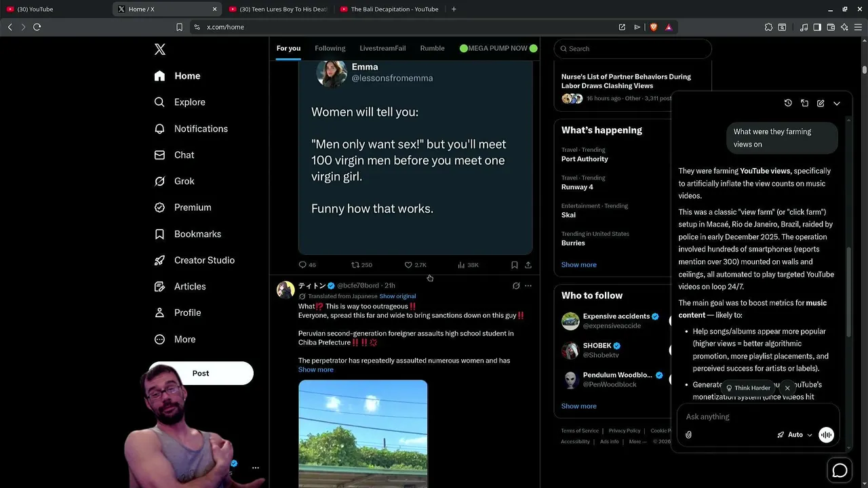868x488 pixels.
Task: Open the Auto model dropdown
Action: (795, 435)
